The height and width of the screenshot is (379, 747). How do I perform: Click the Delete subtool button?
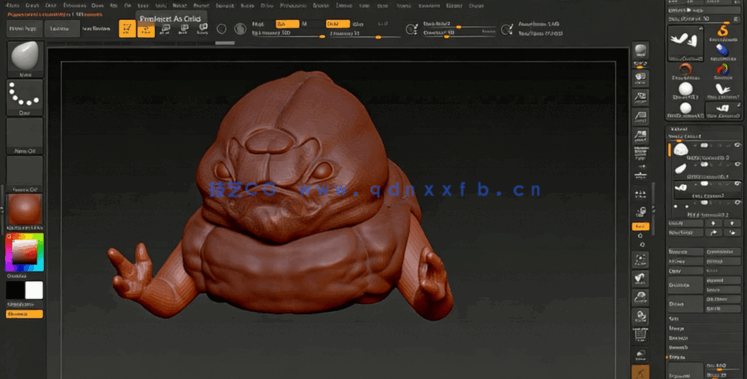click(686, 303)
